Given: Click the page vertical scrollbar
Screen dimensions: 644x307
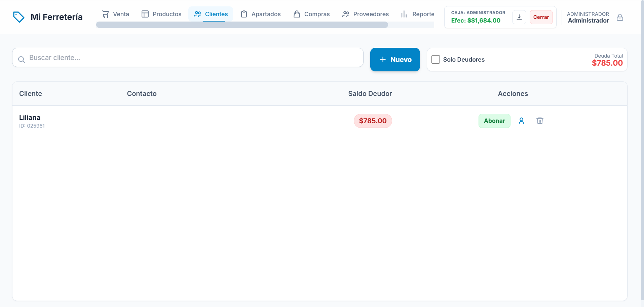Looking at the screenshot, I should [x=642, y=150].
